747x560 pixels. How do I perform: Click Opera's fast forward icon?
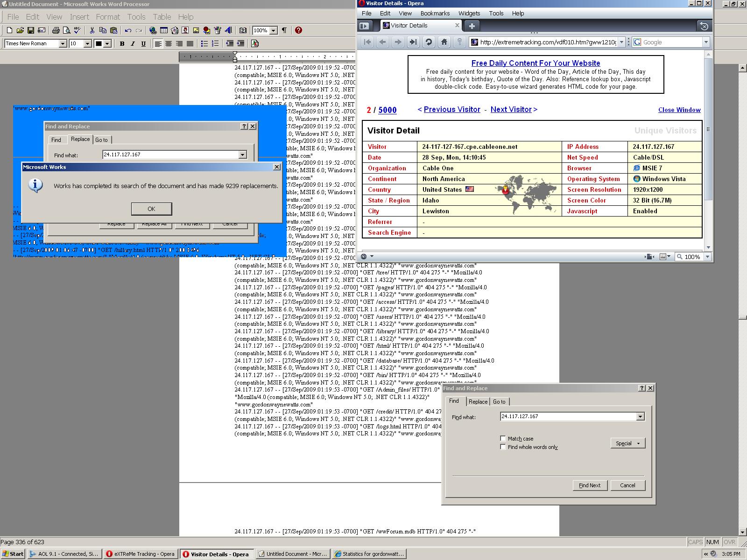413,42
